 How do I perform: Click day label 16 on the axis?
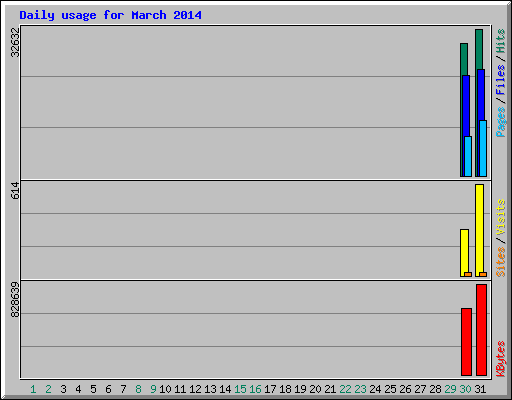coord(255,389)
